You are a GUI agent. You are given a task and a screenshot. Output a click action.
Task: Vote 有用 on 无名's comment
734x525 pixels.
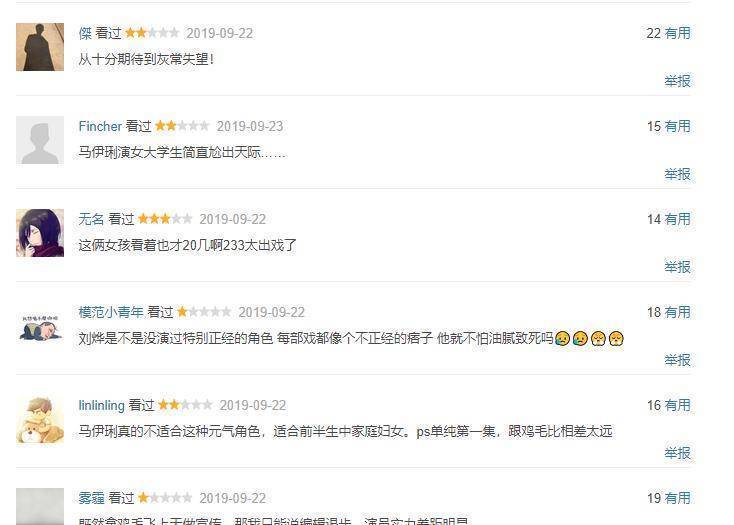point(677,219)
